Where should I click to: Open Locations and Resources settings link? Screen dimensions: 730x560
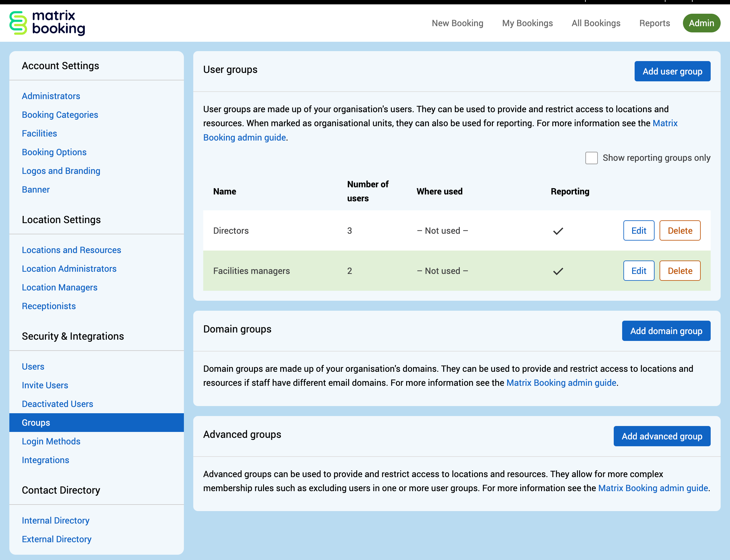(x=71, y=250)
